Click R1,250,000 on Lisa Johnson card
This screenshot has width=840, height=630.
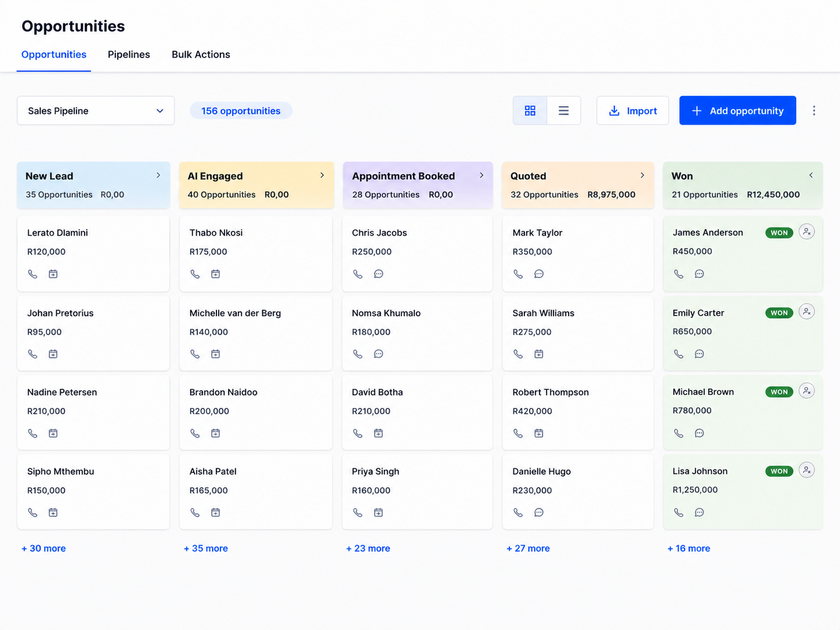pyautogui.click(x=695, y=490)
